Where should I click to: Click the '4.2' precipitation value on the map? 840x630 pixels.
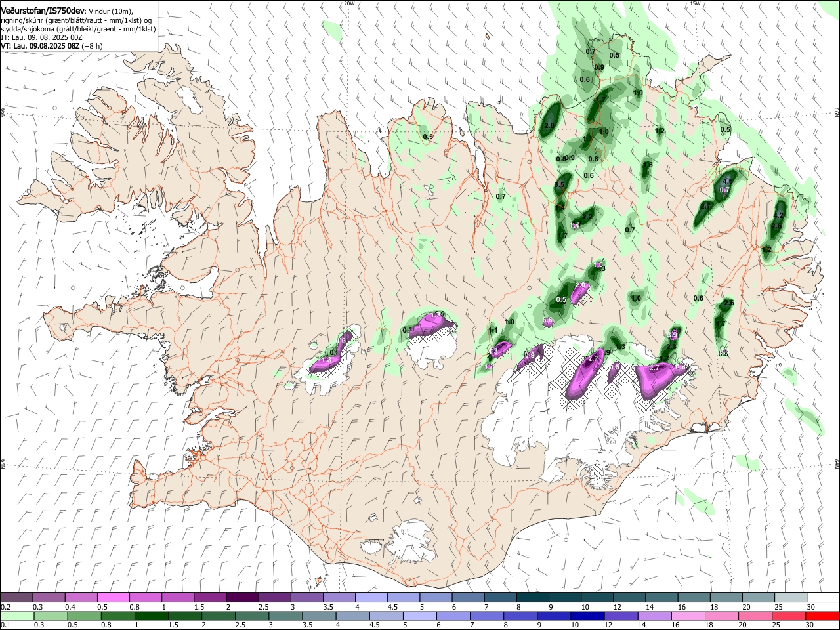click(779, 215)
